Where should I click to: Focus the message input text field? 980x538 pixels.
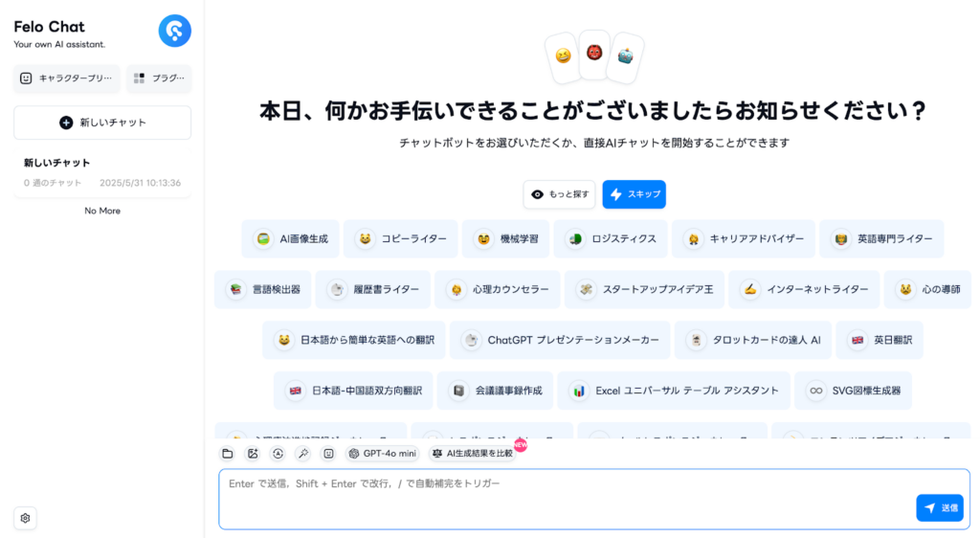pos(567,500)
